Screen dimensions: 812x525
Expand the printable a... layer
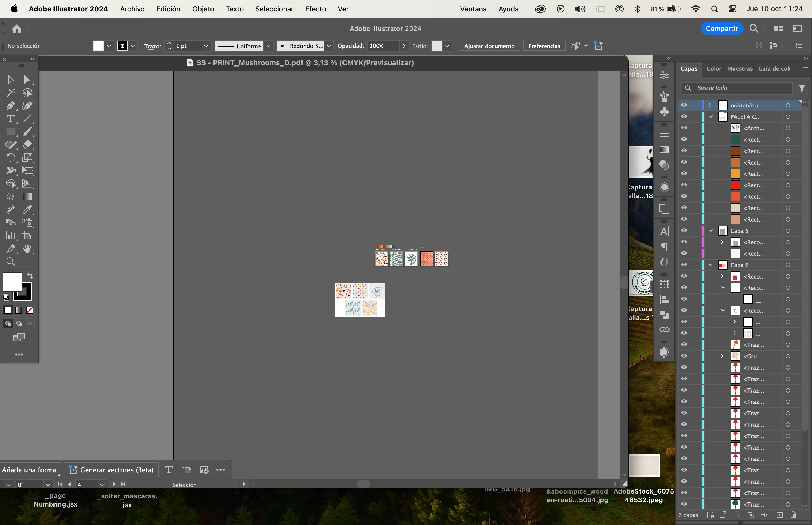(710, 105)
